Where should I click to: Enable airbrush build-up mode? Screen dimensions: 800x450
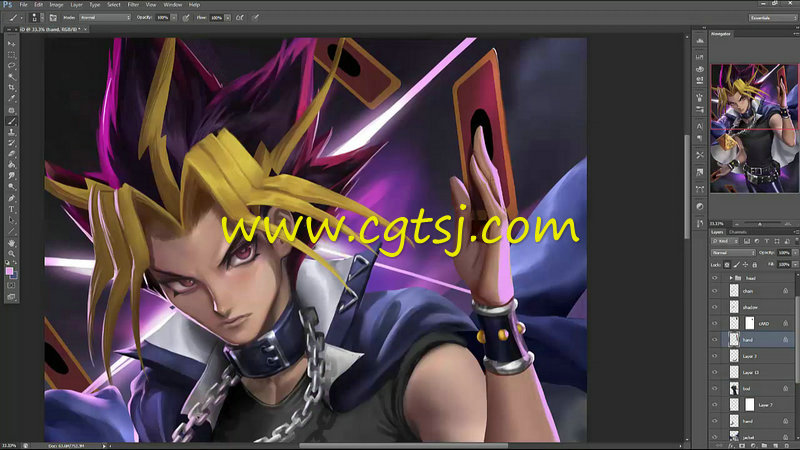[239, 17]
